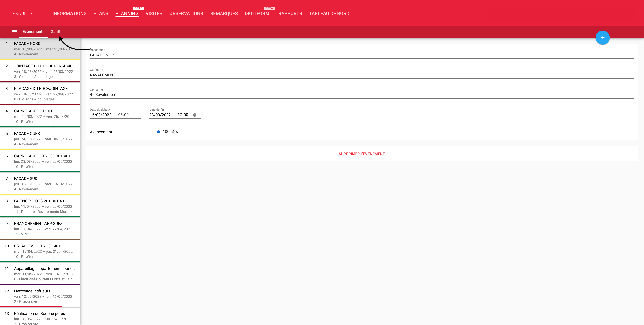The width and height of the screenshot is (644, 325).
Task: Expand the Concerne dropdown arrow
Action: click(x=631, y=95)
